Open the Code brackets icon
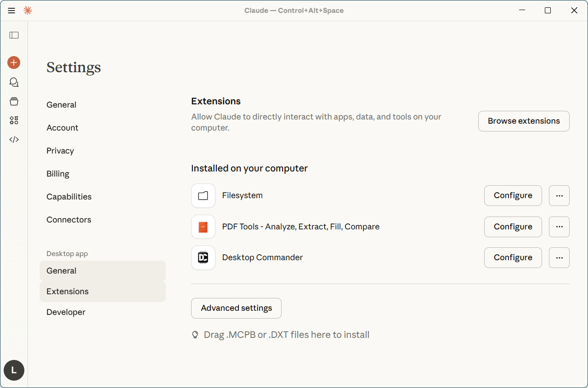Image resolution: width=588 pixels, height=388 pixels. 14,140
